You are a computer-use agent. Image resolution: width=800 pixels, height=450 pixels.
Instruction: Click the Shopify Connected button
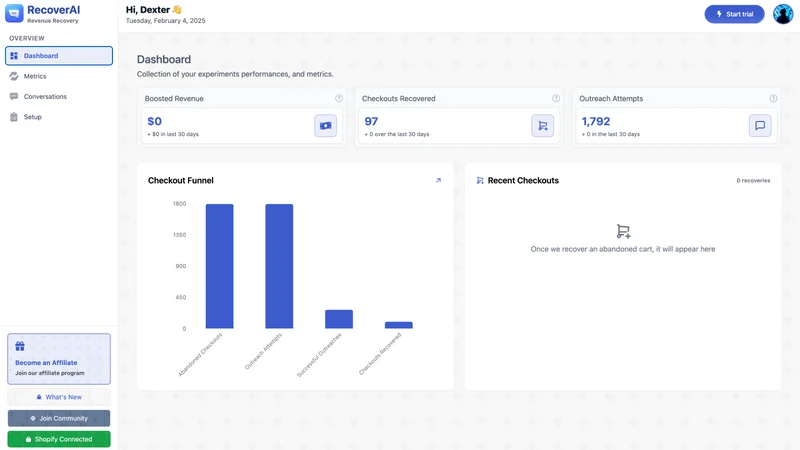59,439
